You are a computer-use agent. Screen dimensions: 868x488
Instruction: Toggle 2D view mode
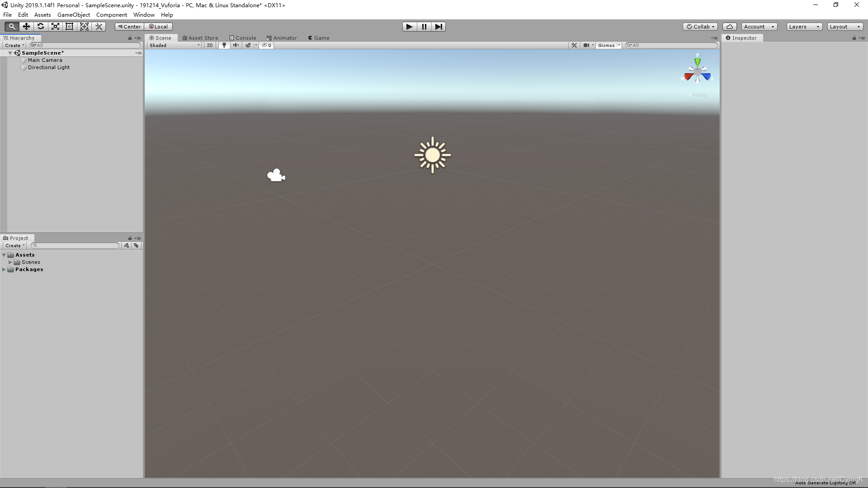tap(210, 45)
